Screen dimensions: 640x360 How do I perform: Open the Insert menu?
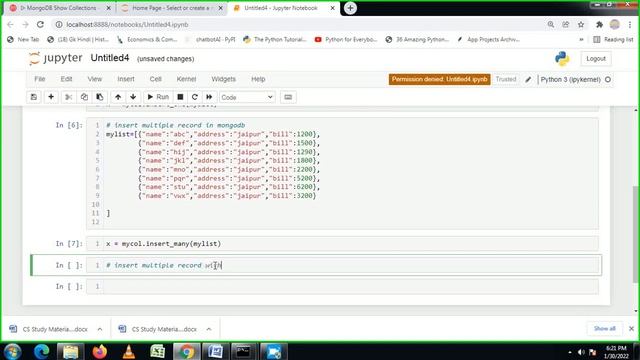click(126, 79)
